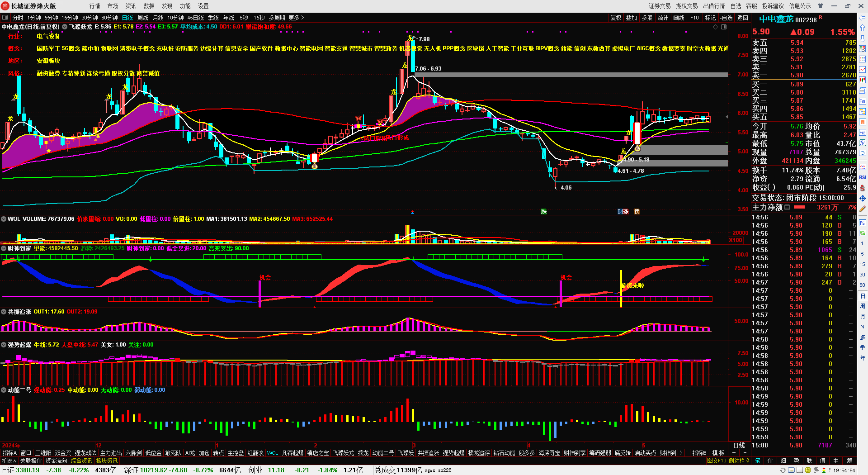This screenshot has height=475, width=868.
Task: Open the 资讯 menu
Action: tap(131, 6)
